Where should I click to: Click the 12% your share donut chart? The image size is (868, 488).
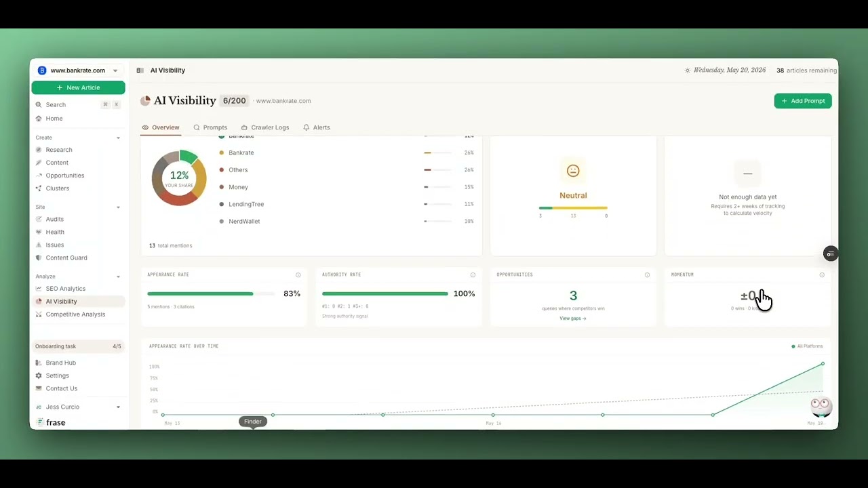(x=179, y=178)
